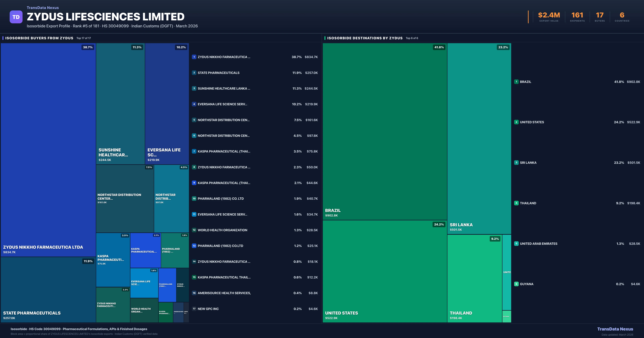
Task: Select the Zydus Nikkho Farmaceutica Ltda treemap block
Action: tap(48, 150)
